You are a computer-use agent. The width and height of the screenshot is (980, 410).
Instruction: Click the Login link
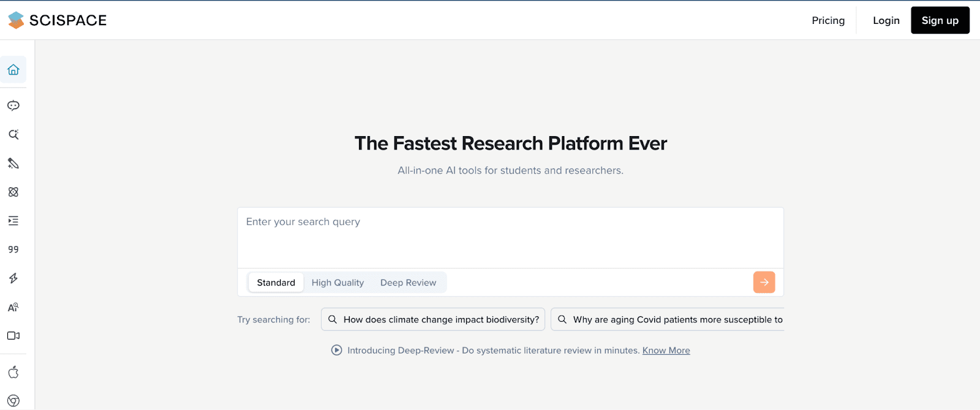[886, 20]
